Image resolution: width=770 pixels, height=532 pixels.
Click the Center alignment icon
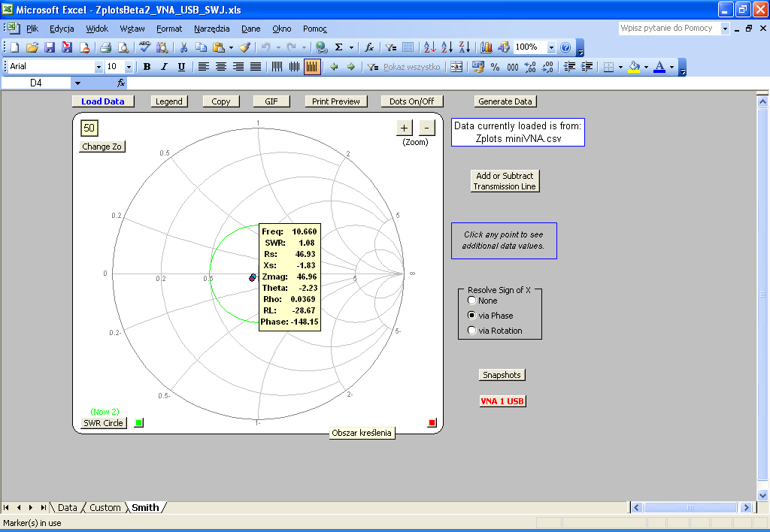(x=221, y=67)
